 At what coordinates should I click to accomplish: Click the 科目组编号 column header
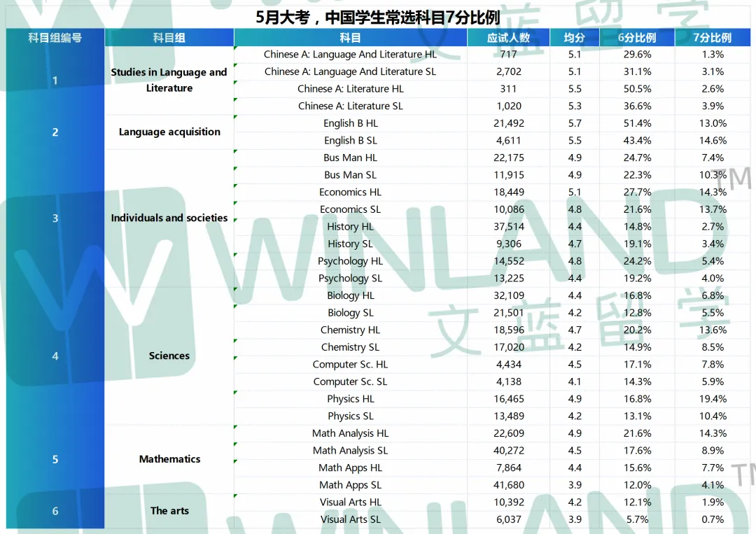[55, 38]
